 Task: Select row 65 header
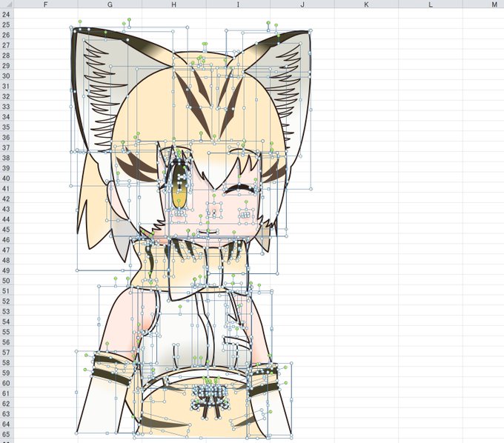(x=7, y=435)
